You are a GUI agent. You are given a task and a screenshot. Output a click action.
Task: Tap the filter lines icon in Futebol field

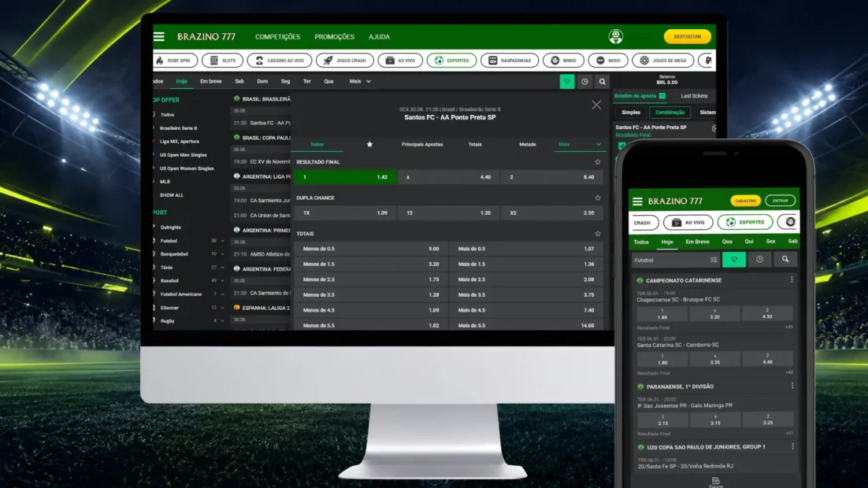[714, 260]
